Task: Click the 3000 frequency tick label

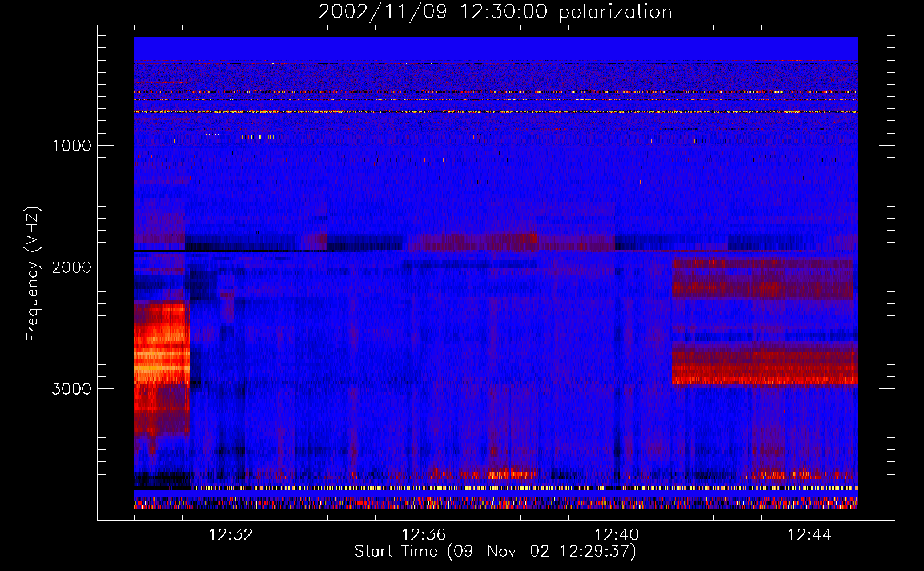Action: pyautogui.click(x=72, y=389)
